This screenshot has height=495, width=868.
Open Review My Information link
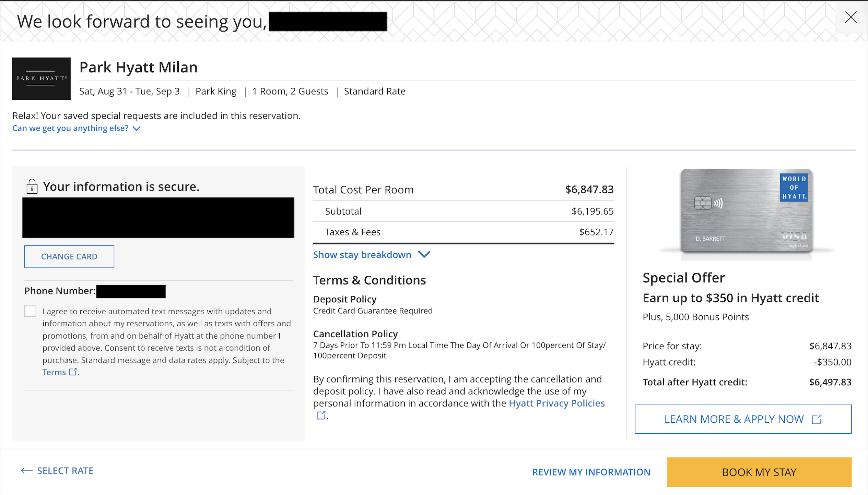click(591, 472)
